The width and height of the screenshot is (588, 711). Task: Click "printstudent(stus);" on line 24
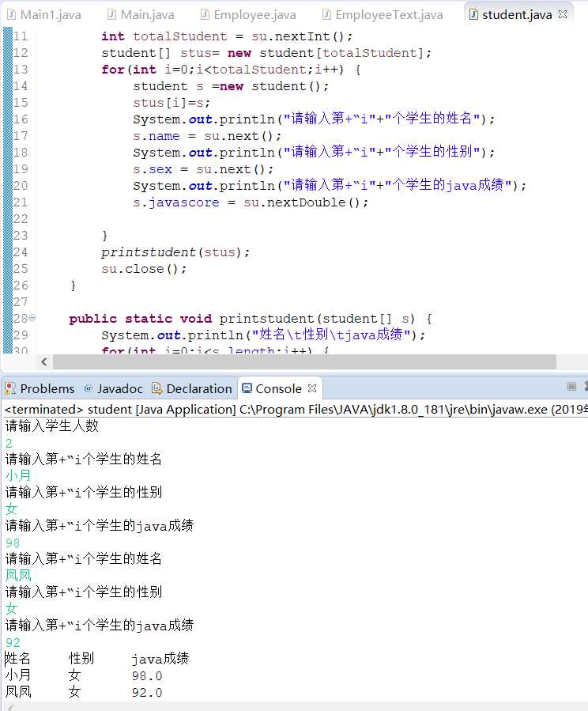point(175,251)
